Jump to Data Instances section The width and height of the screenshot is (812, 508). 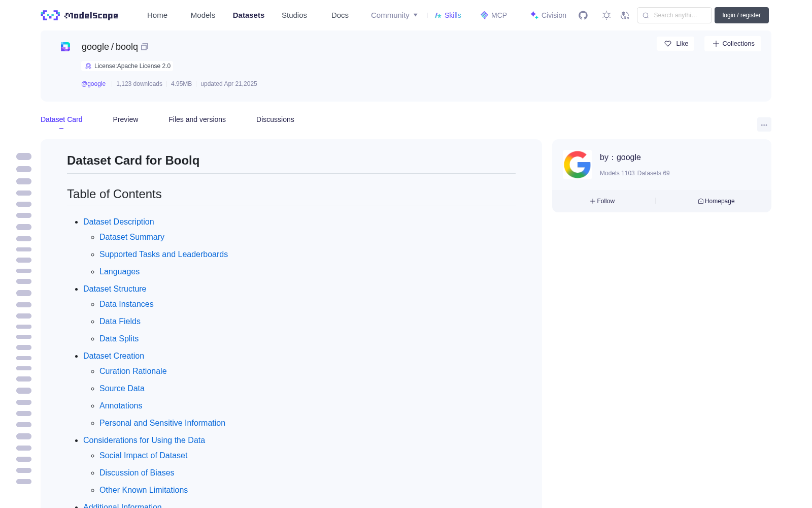(126, 304)
